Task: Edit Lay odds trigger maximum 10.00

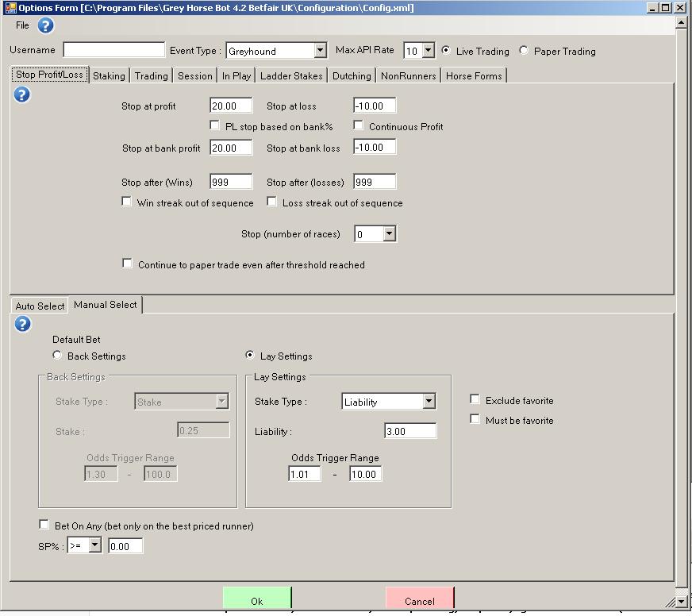Action: (365, 474)
